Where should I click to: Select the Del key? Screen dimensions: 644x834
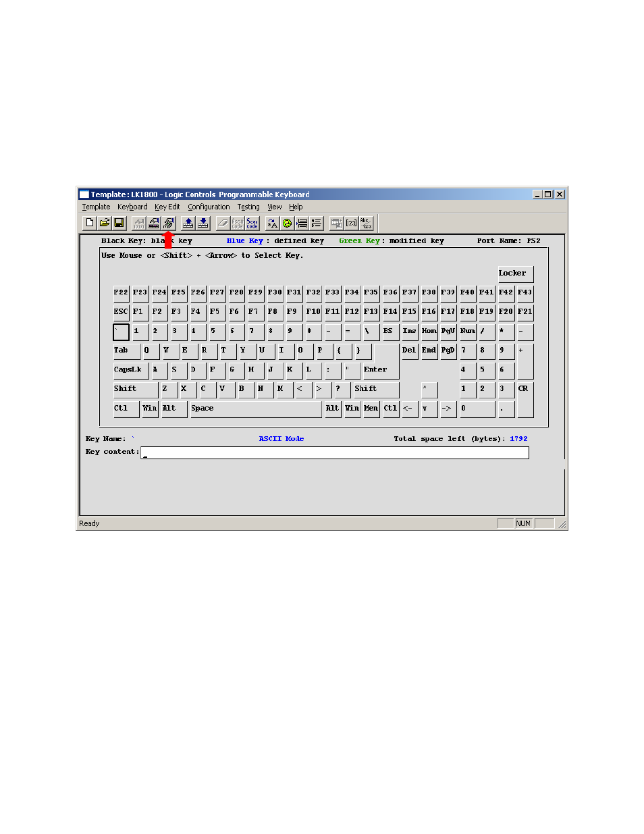point(410,351)
